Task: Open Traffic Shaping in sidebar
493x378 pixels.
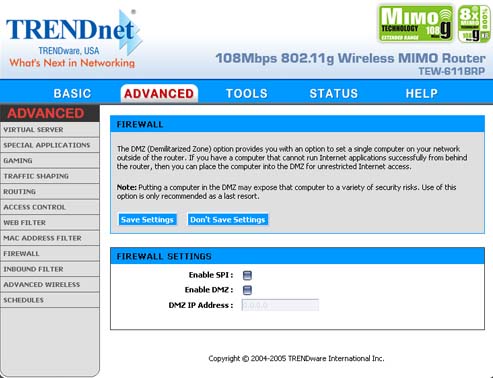Action: [x=50, y=176]
